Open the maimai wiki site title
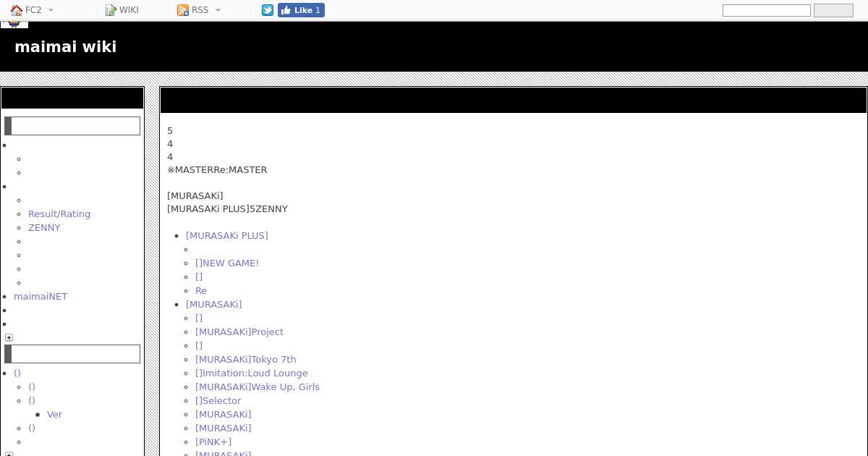Screen dimensions: 868x456 [x=65, y=46]
